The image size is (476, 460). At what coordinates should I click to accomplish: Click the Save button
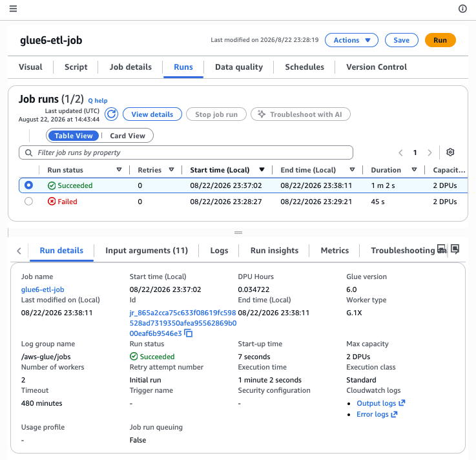(401, 40)
